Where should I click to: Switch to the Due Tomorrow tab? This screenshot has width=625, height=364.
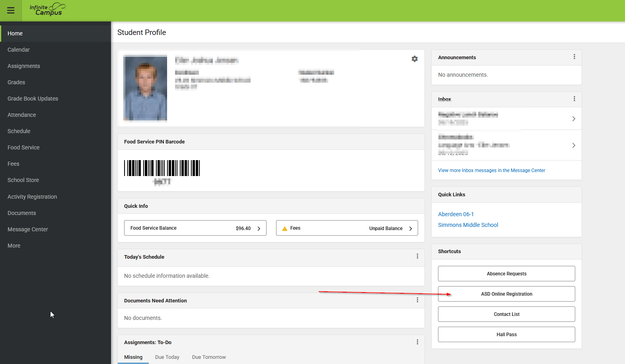coord(209,357)
